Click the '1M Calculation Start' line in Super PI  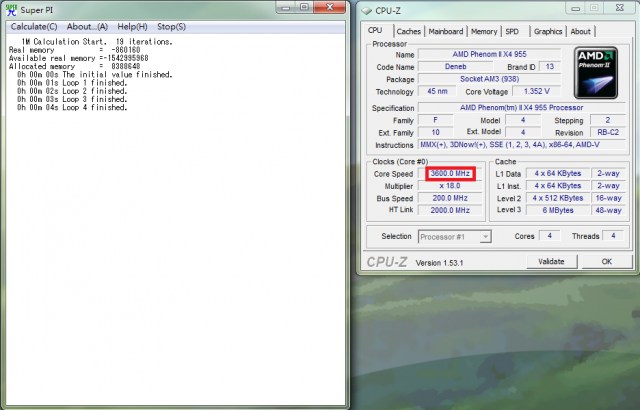[97, 42]
